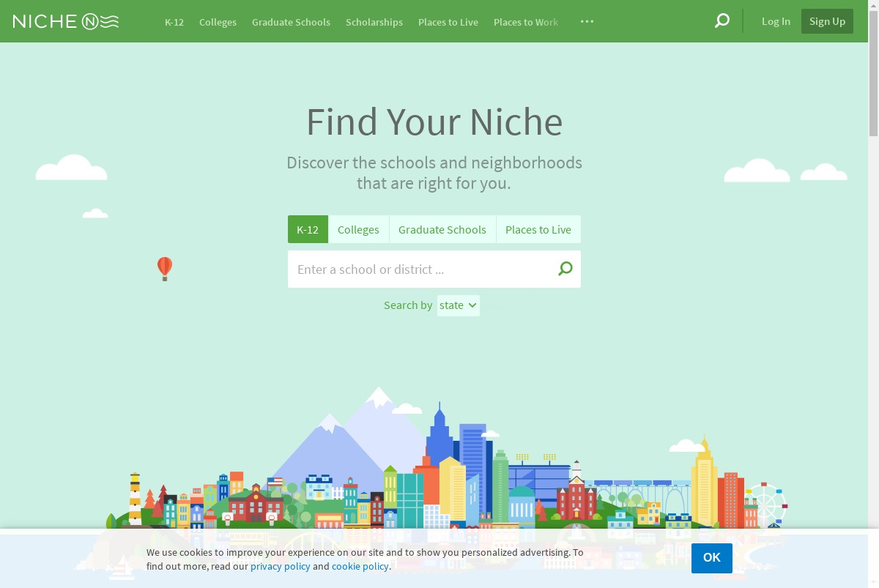Select the K-12 search tab

pos(308,229)
